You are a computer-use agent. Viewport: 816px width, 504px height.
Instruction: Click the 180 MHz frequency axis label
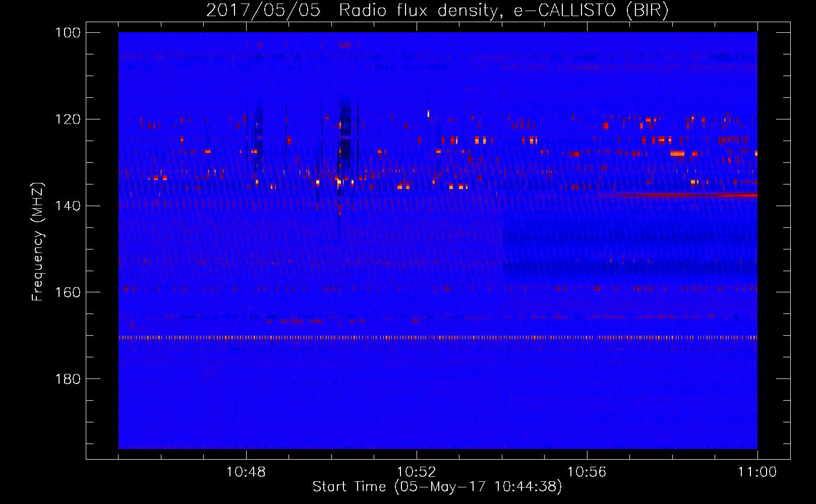(68, 379)
